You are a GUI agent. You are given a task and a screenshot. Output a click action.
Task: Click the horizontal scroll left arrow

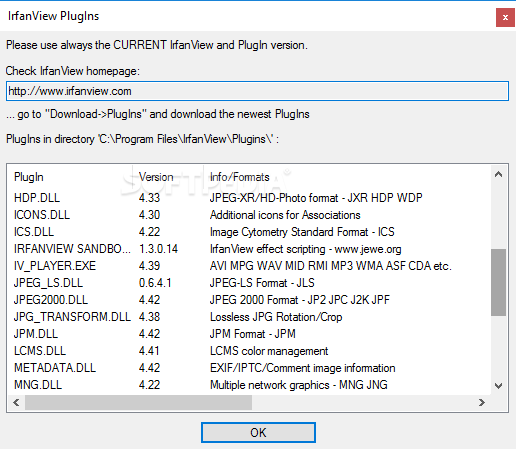(16, 402)
